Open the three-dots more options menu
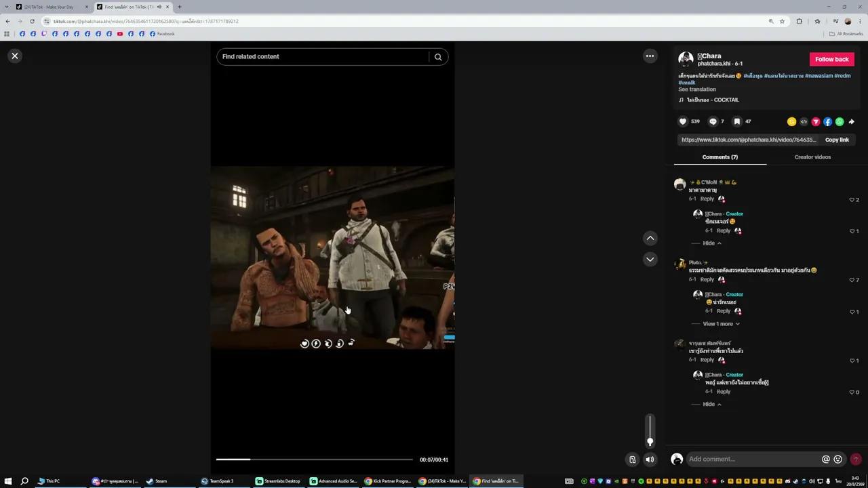Viewport: 868px width, 488px height. (x=650, y=56)
